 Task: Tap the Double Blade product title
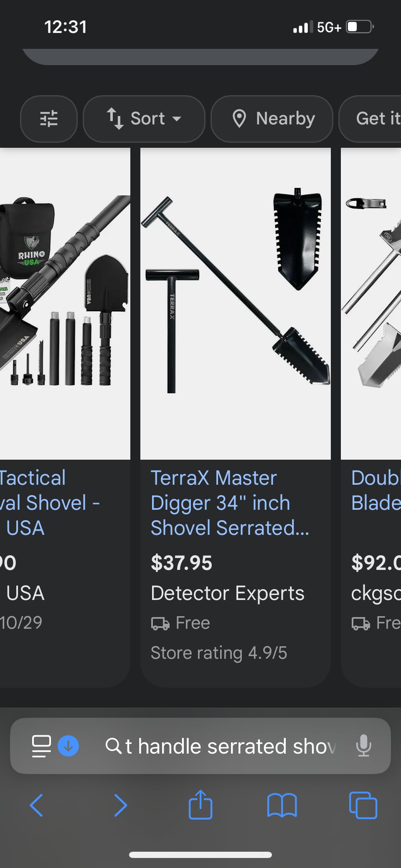376,490
